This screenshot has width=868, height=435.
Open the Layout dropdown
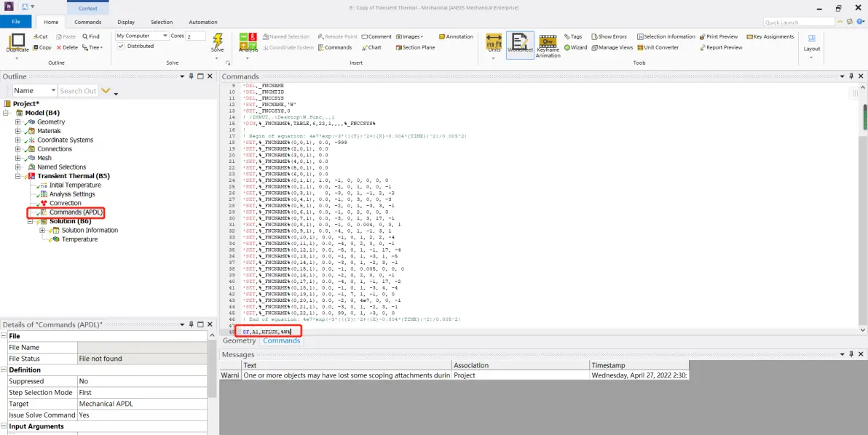(x=811, y=45)
